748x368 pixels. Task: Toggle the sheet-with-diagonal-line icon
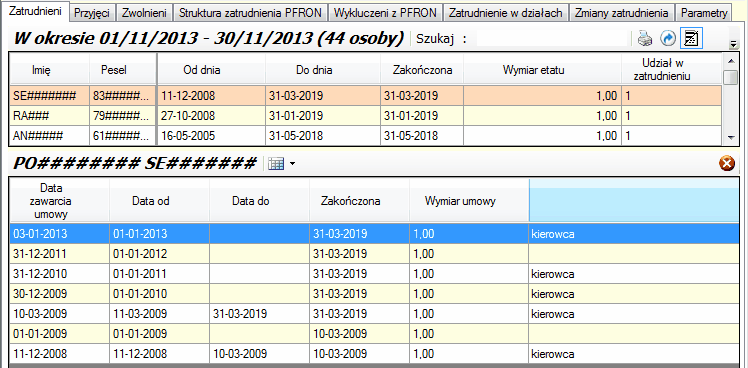[x=691, y=39]
